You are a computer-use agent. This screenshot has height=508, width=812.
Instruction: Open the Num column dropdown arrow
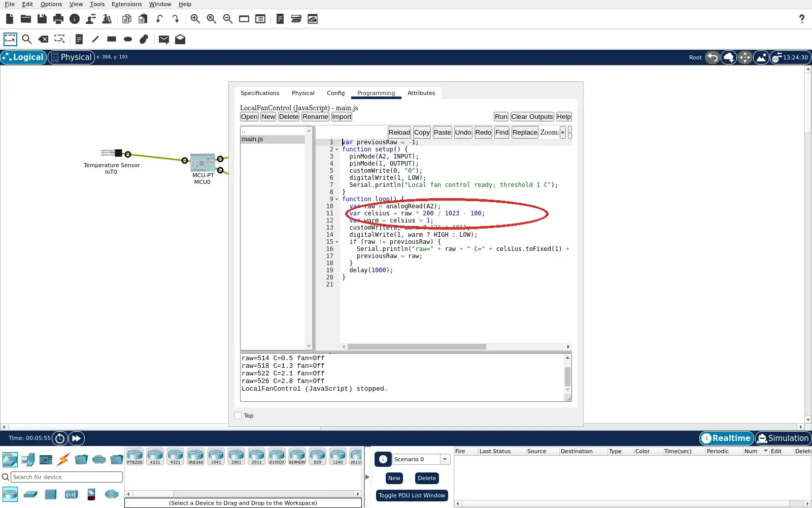tap(765, 451)
